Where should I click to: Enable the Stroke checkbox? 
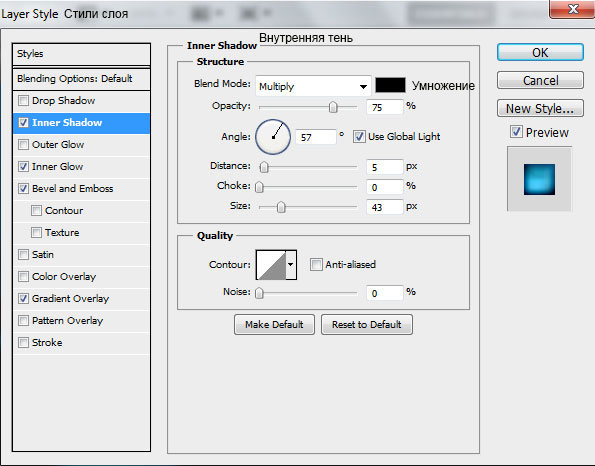(x=24, y=343)
